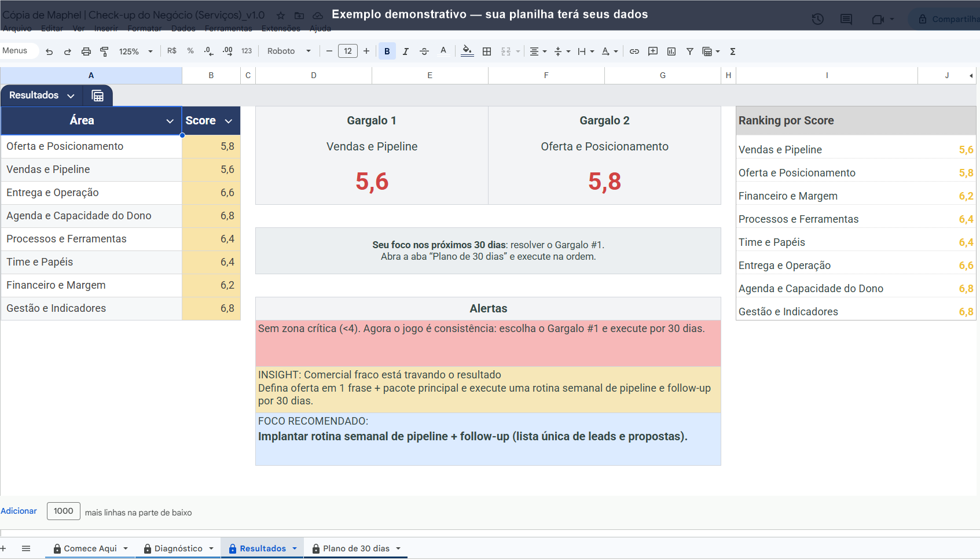Select column D header

314,75
